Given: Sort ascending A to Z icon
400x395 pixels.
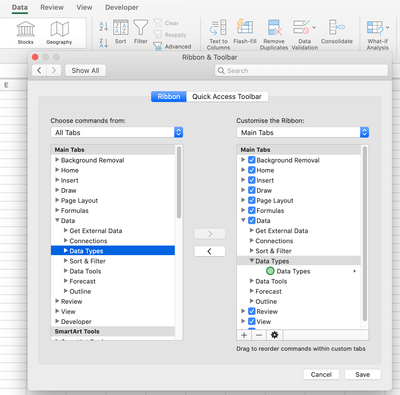Looking at the screenshot, I should [x=104, y=26].
